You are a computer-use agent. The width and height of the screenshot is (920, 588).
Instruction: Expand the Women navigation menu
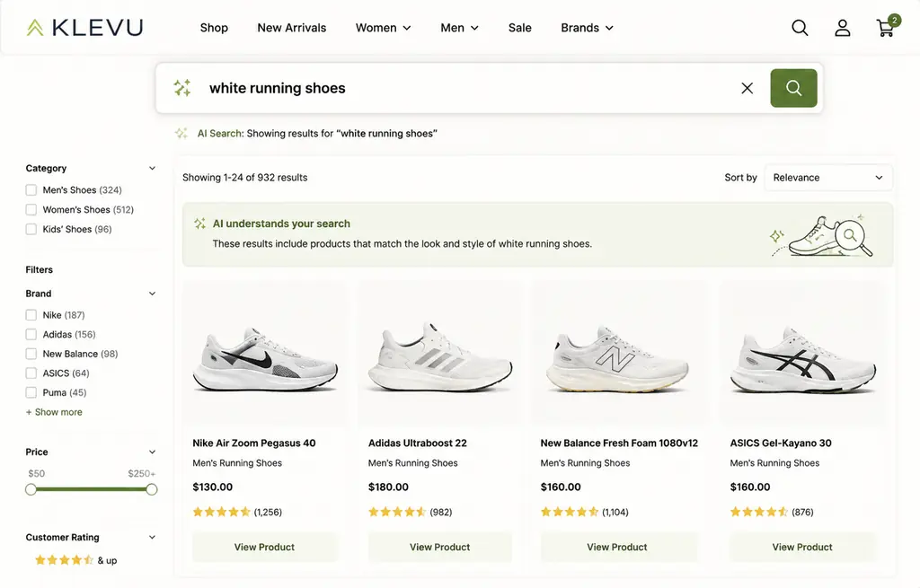pos(383,28)
